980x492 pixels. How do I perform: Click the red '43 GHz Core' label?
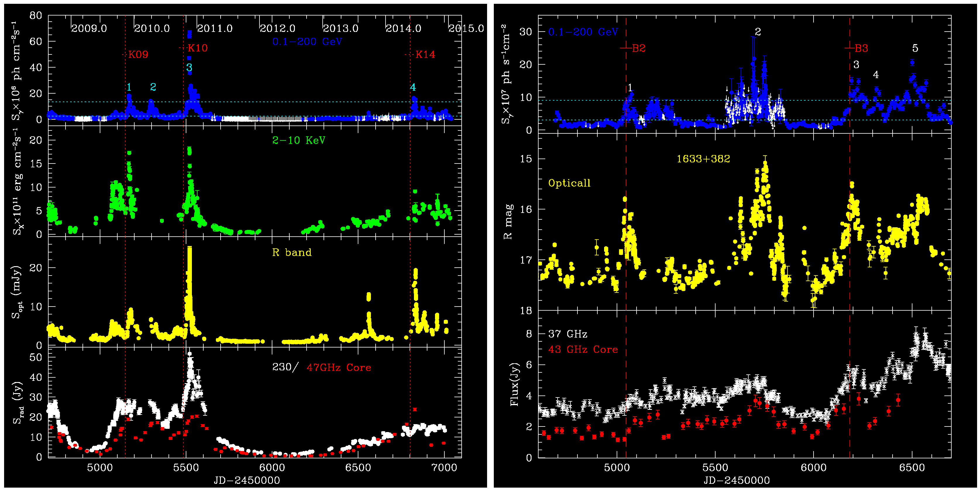[583, 350]
